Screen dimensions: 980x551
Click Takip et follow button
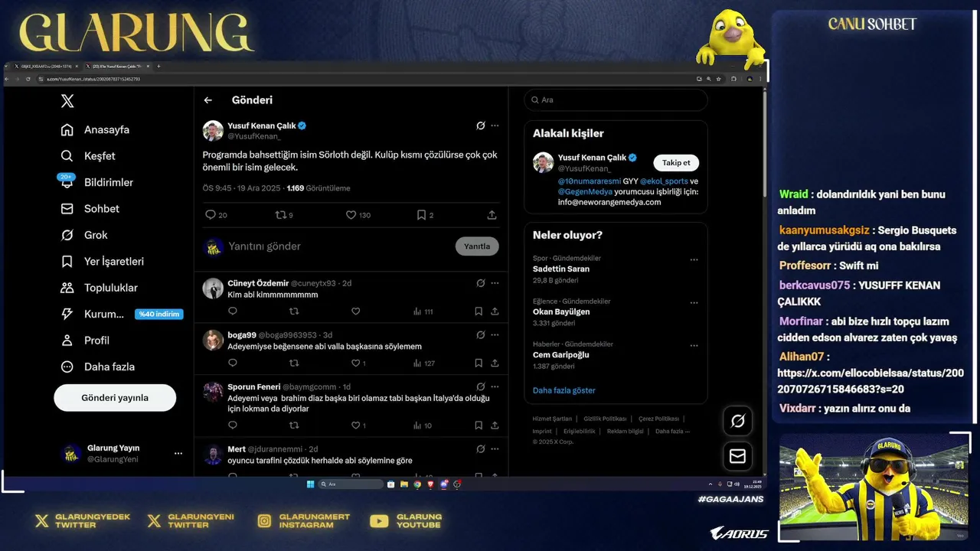[x=676, y=162]
